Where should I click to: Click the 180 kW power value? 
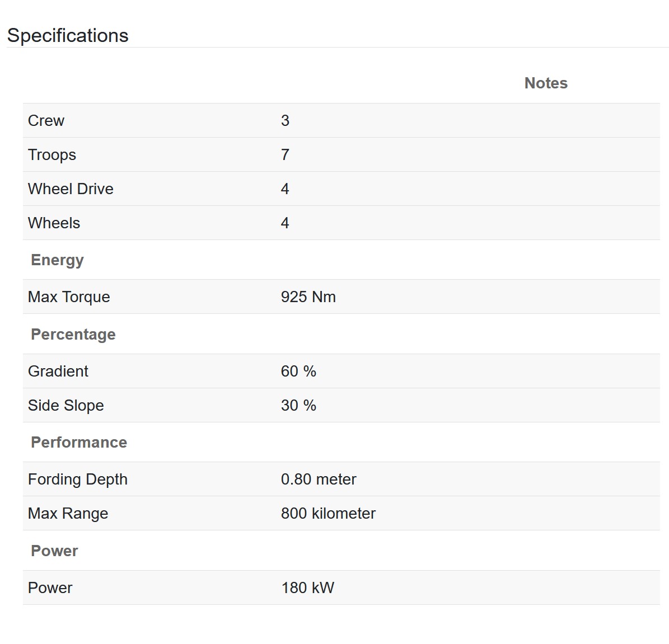tap(307, 587)
